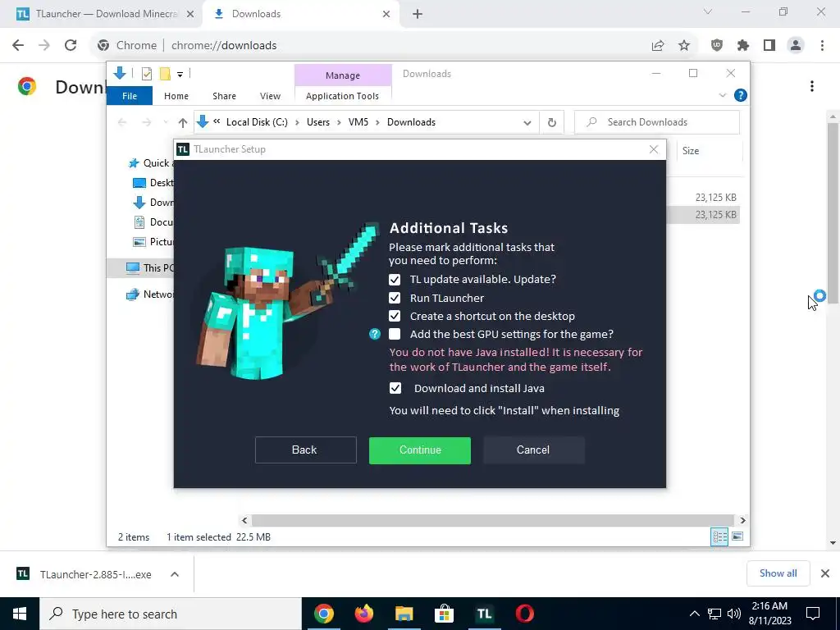Viewport: 840px width, 630px height.
Task: Uncheck the Run TLauncher checkbox
Action: [x=395, y=298]
